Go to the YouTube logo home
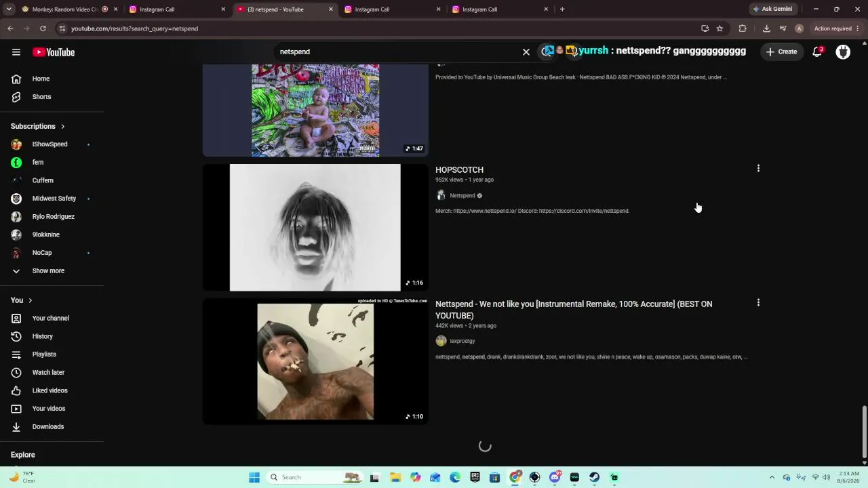 click(54, 52)
